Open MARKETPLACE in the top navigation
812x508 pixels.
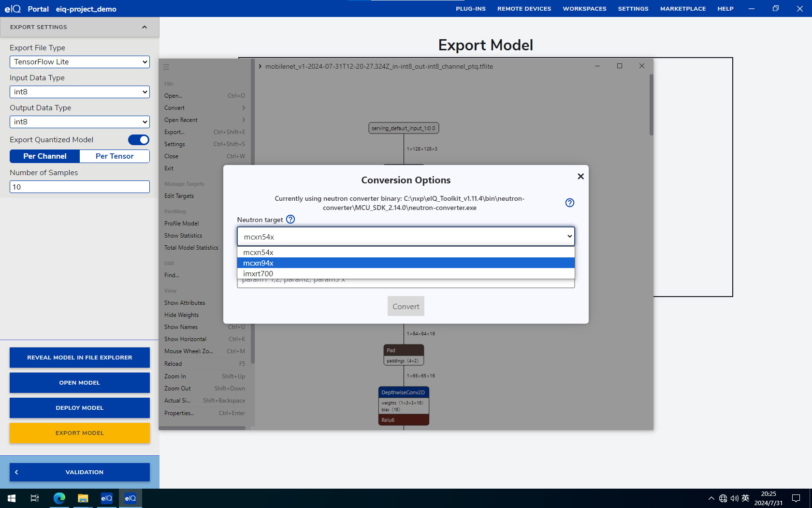coord(683,9)
